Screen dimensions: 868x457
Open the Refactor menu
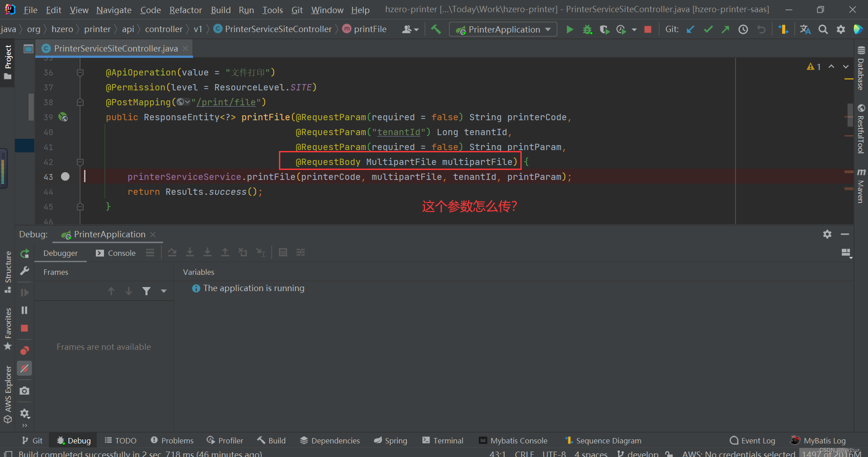(x=185, y=9)
